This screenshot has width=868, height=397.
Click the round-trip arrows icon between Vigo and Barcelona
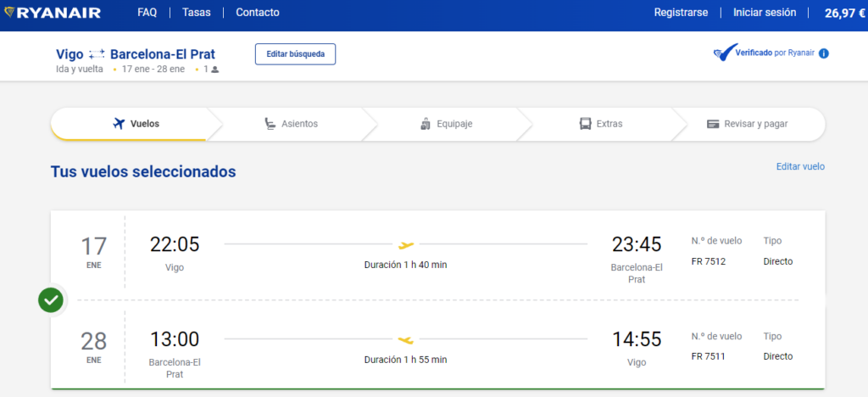tap(97, 54)
